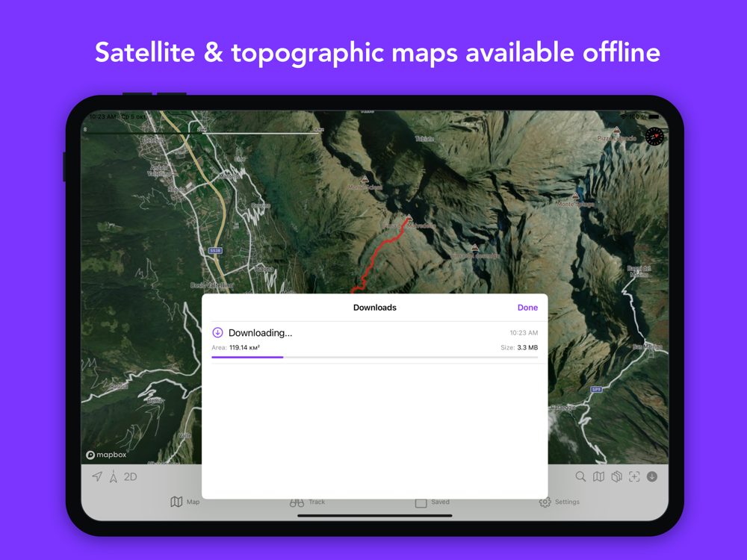The height and width of the screenshot is (560, 747).
Task: Open the map search magnifier
Action: (580, 476)
